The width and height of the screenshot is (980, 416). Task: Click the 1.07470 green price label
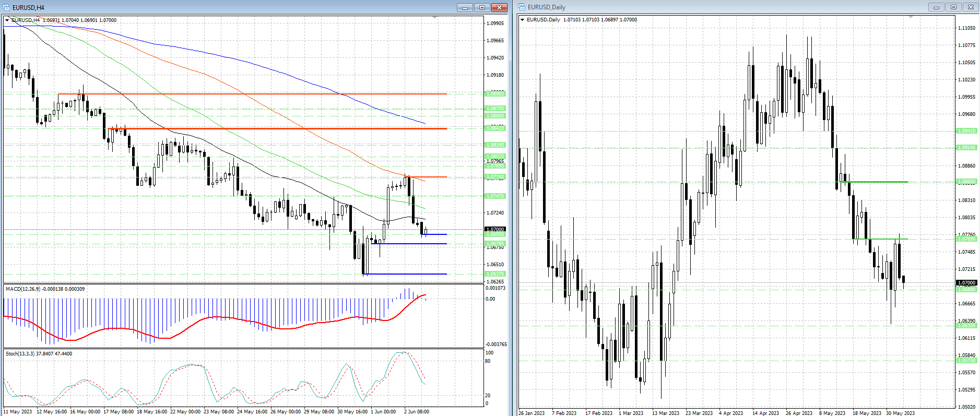tap(495, 196)
